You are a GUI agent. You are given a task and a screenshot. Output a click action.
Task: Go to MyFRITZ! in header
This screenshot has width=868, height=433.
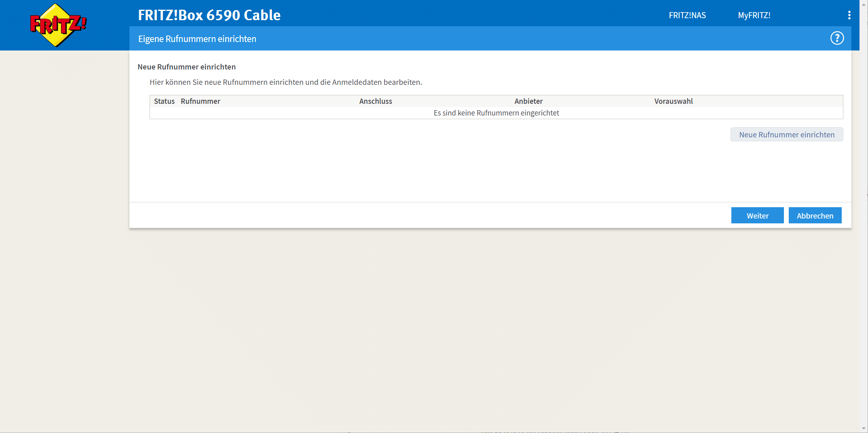coord(754,15)
